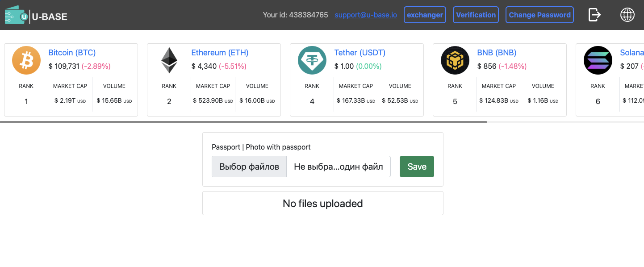Click the U-BASE wallet logo
This screenshot has width=644, height=267.
point(36,15)
